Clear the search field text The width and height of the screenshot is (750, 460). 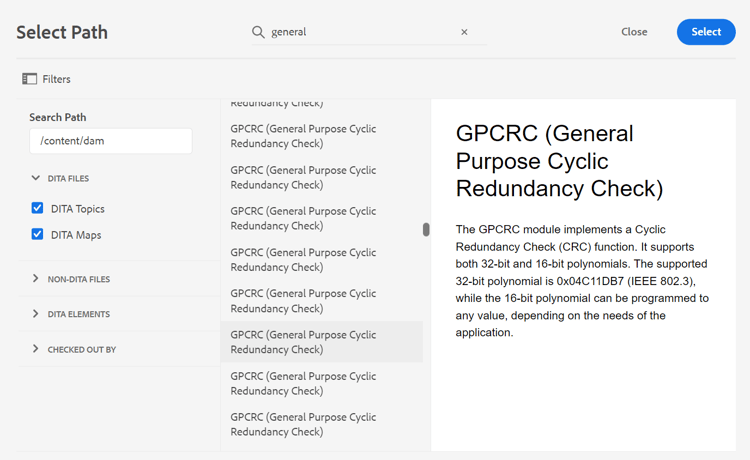point(464,32)
